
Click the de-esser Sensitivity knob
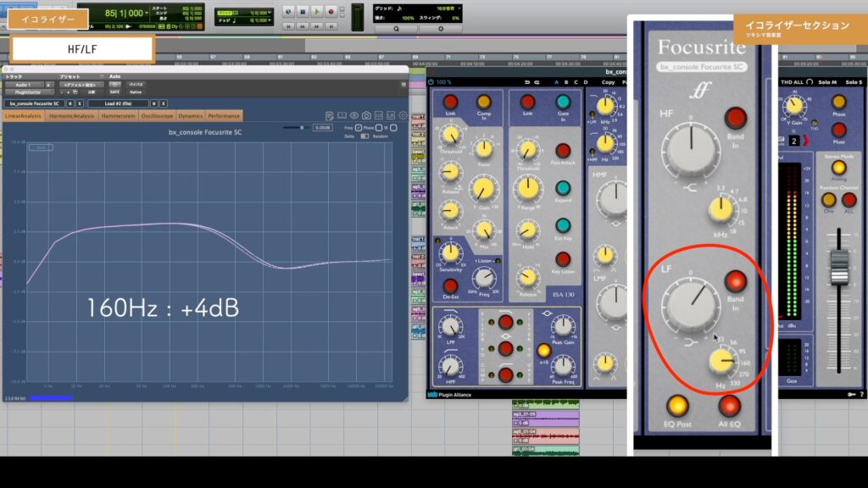451,252
